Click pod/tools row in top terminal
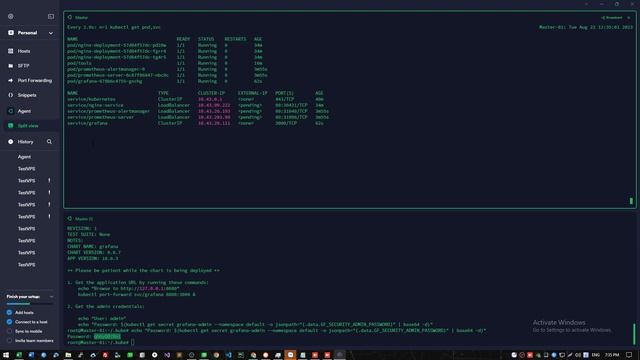 (x=165, y=63)
